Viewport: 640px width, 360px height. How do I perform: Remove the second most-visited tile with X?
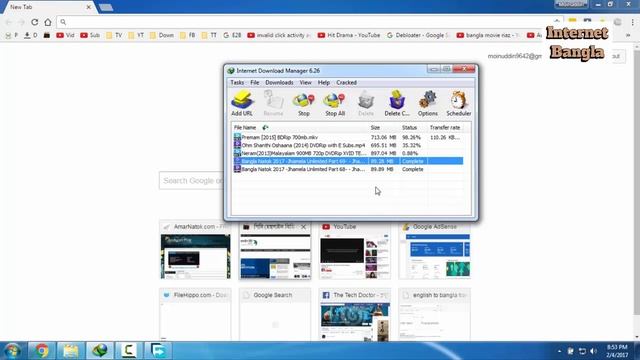coord(303,227)
